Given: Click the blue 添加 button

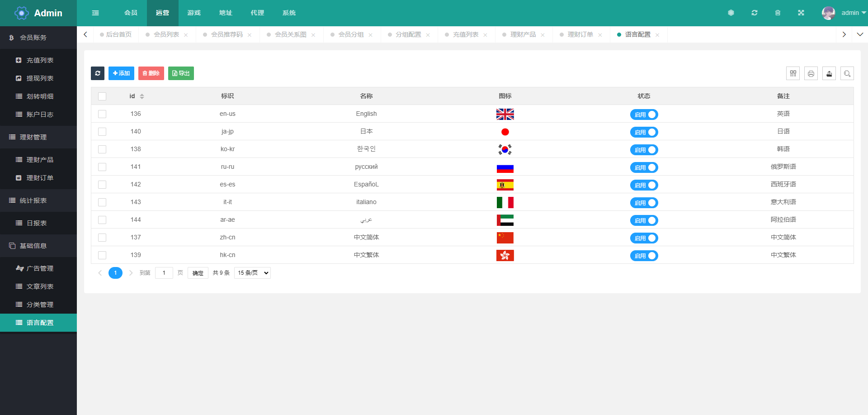Looking at the screenshot, I should point(121,73).
